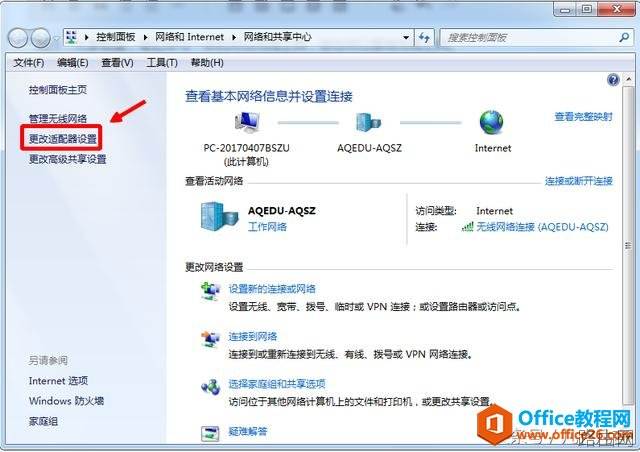640x452 pixels.
Task: Click the wireless signal strength bars icon
Action: pyautogui.click(x=467, y=227)
